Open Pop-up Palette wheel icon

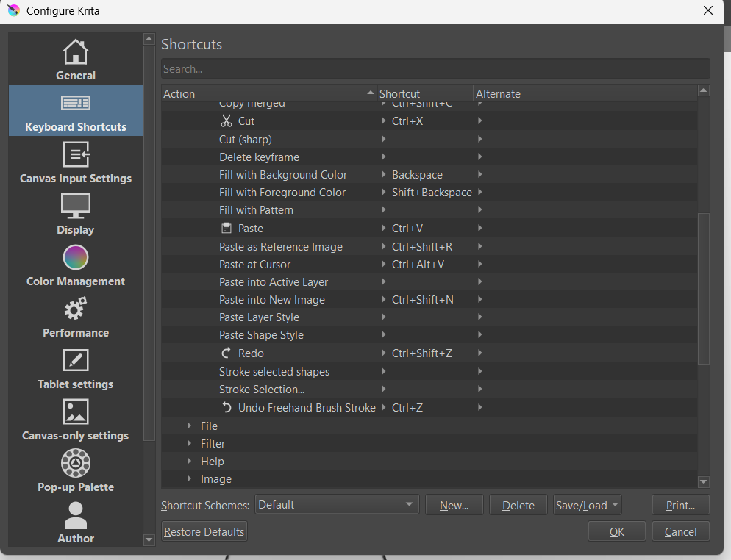coord(76,463)
